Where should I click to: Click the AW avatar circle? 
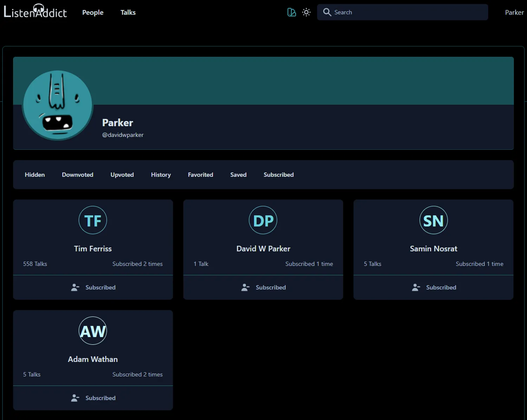(93, 331)
